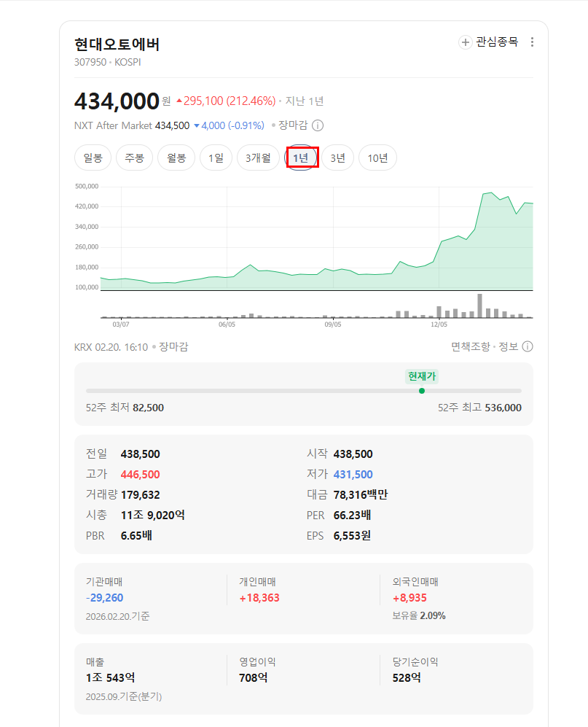The image size is (588, 727).
Task: Click the plus icon beside 관심종목
Action: pyautogui.click(x=465, y=42)
